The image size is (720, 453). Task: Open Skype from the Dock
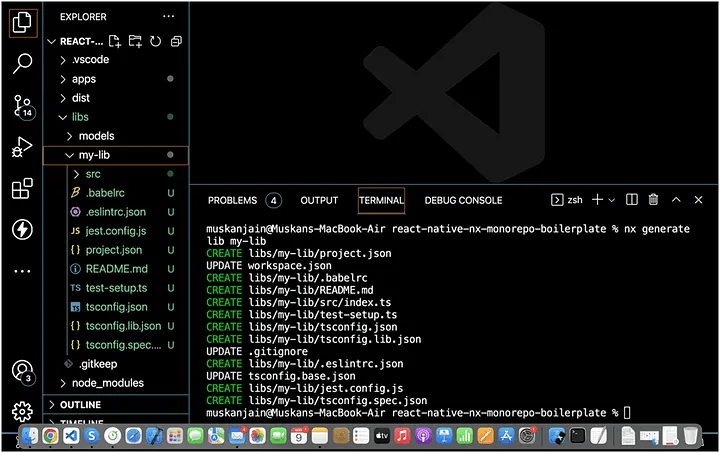(91, 436)
